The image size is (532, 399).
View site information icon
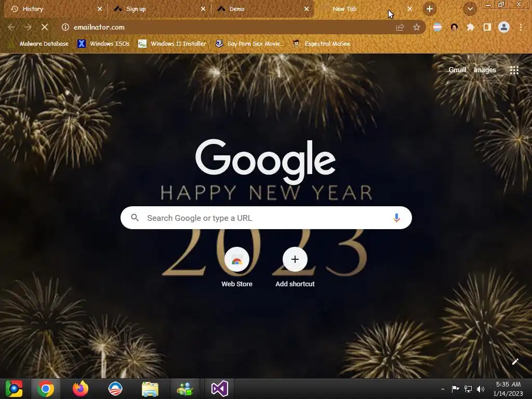pos(65,27)
